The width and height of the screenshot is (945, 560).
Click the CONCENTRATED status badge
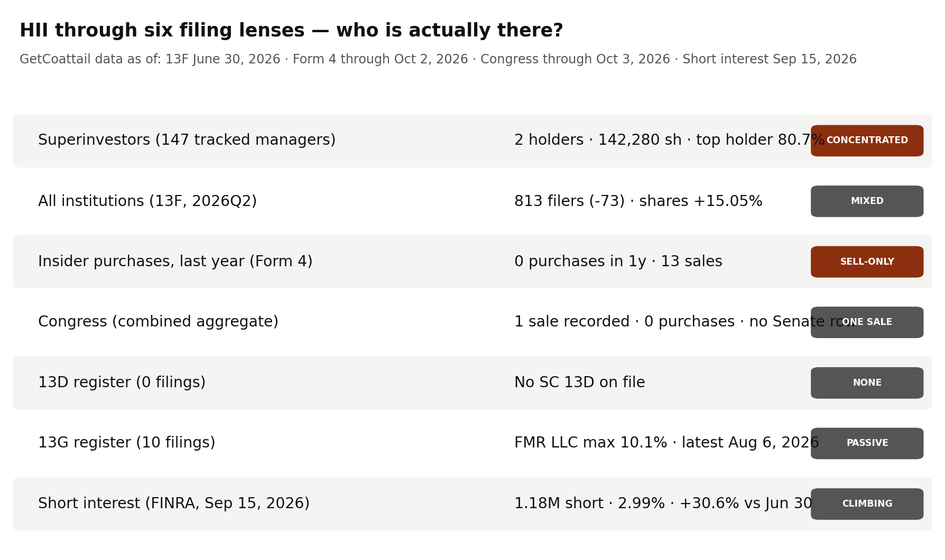867,141
